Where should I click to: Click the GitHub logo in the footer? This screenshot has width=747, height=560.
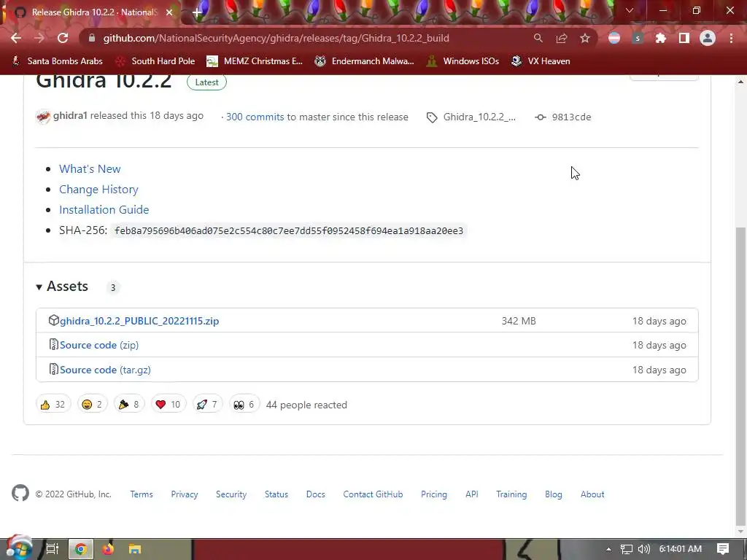20,494
